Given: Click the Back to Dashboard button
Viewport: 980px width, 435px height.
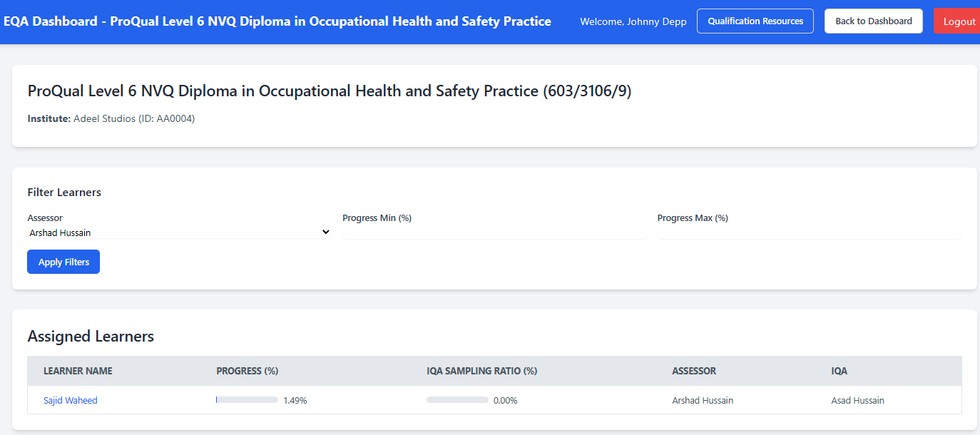Looking at the screenshot, I should point(873,21).
